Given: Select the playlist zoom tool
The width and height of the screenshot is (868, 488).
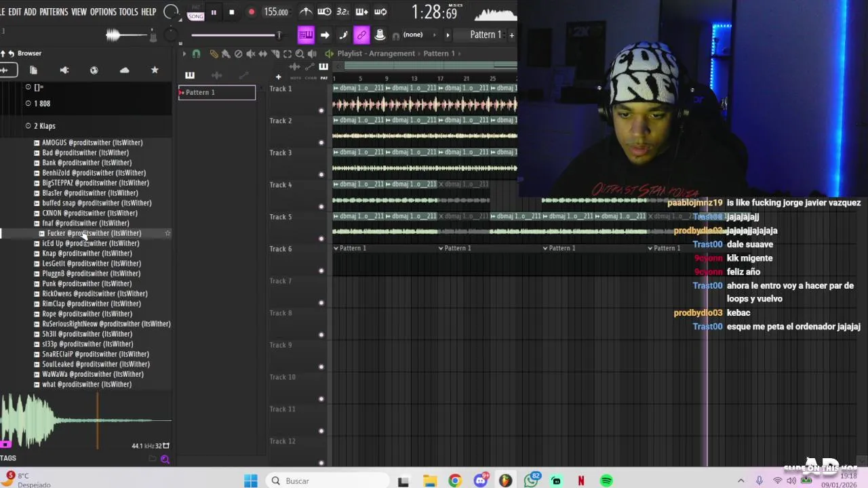Looking at the screenshot, I should 299,54.
